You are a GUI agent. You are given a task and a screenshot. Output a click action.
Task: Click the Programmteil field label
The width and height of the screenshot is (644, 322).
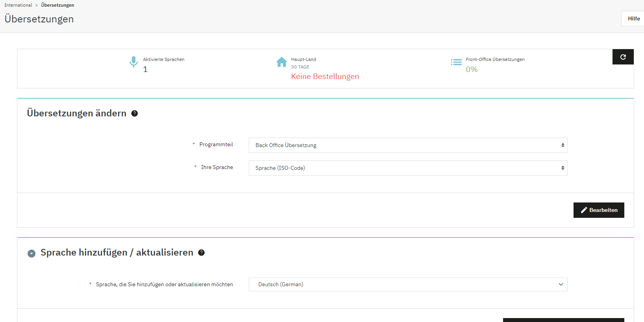pyautogui.click(x=216, y=144)
